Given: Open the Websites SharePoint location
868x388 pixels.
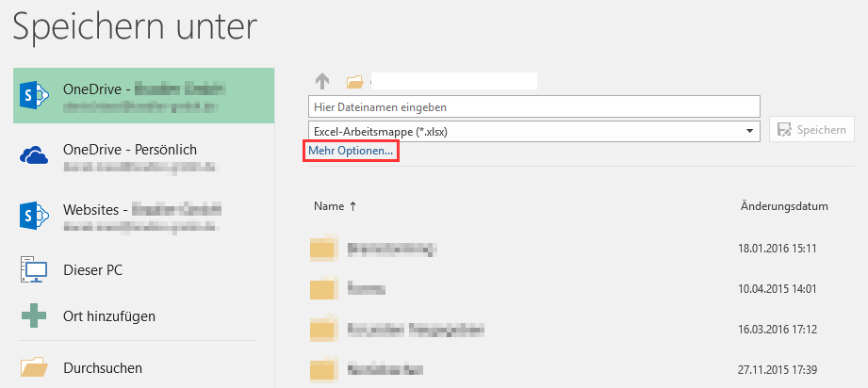Looking at the screenshot, I should [143, 217].
